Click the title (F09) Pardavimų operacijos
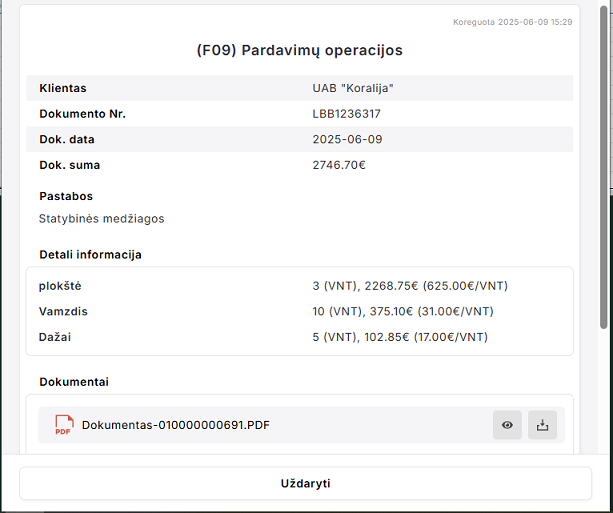 300,50
